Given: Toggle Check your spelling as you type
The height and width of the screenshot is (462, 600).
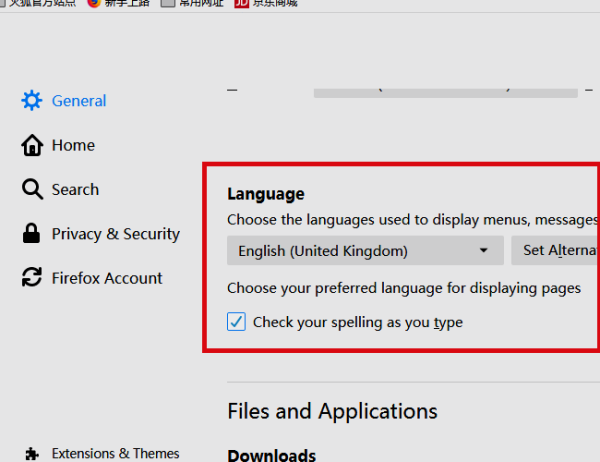Looking at the screenshot, I should tap(236, 322).
